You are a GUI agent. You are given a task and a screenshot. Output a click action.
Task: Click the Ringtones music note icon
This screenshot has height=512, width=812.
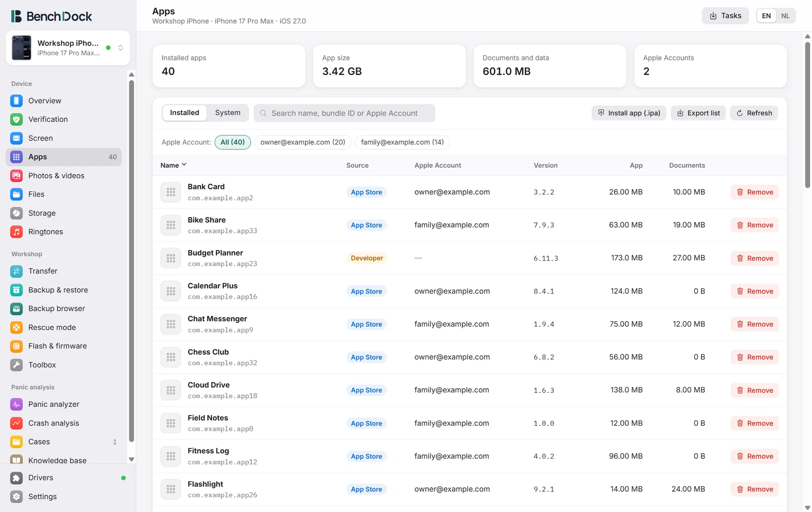click(x=17, y=232)
